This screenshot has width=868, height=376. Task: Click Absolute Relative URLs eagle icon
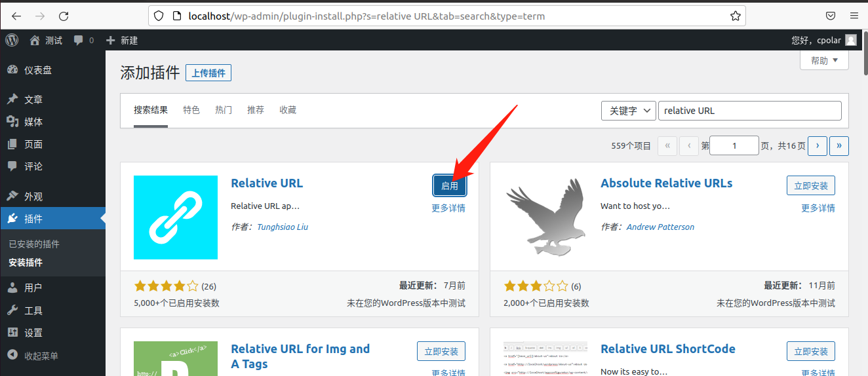(545, 217)
